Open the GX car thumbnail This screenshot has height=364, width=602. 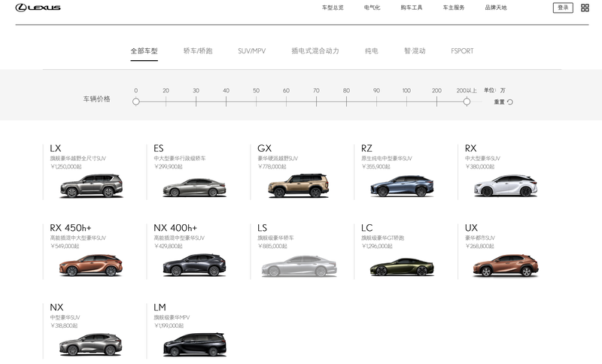pyautogui.click(x=298, y=186)
